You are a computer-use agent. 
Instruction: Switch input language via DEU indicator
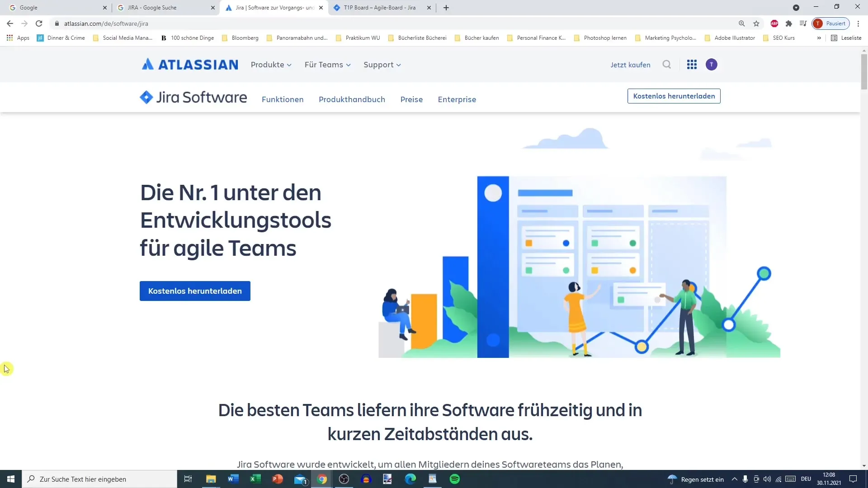pos(806,479)
